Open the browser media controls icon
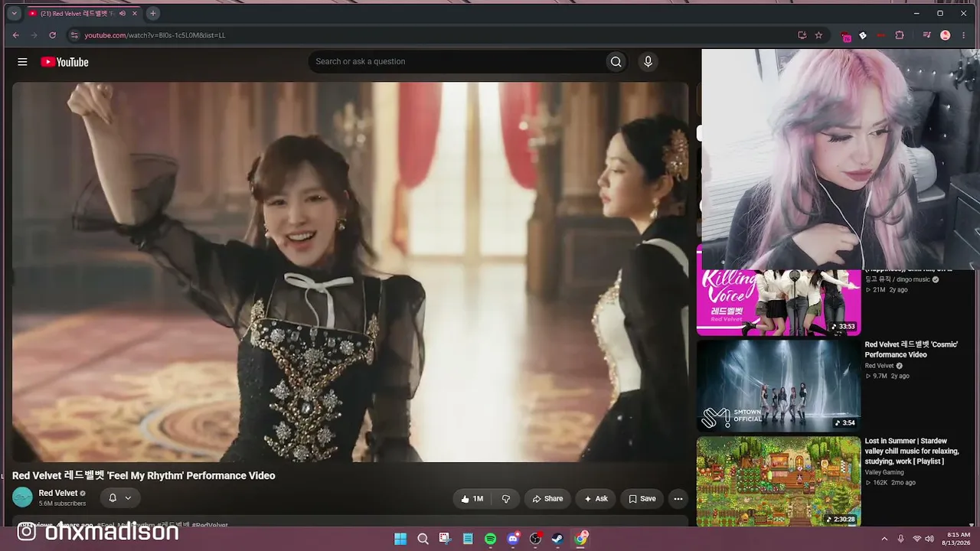Image resolution: width=980 pixels, height=551 pixels. (926, 35)
